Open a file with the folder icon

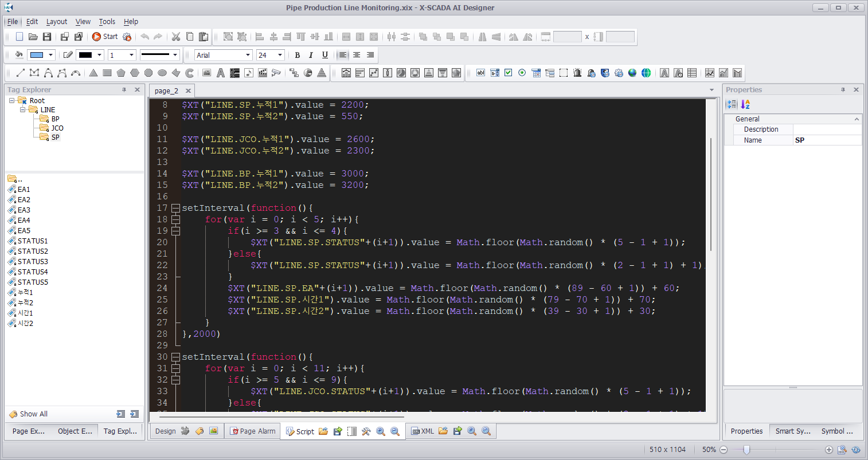click(x=33, y=37)
